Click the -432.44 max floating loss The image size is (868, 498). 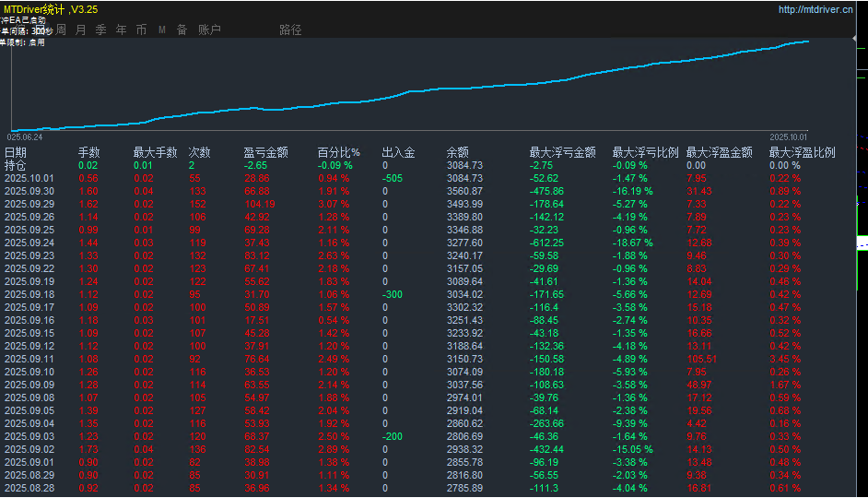547,449
